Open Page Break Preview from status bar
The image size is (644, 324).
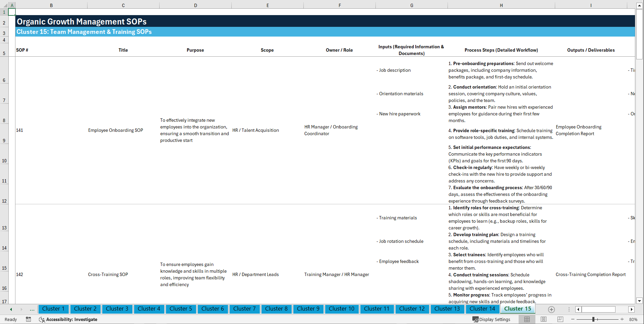[x=559, y=319]
